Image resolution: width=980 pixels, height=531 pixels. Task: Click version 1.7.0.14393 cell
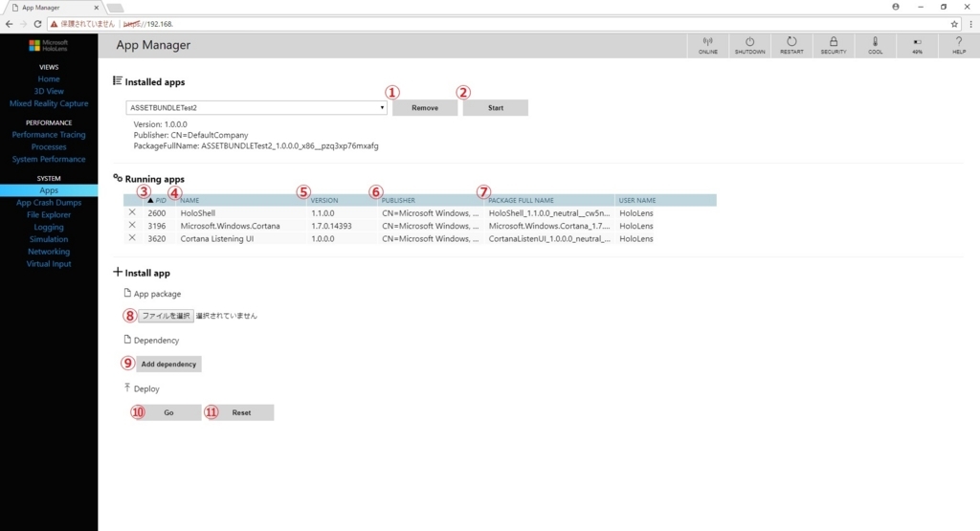[331, 226]
